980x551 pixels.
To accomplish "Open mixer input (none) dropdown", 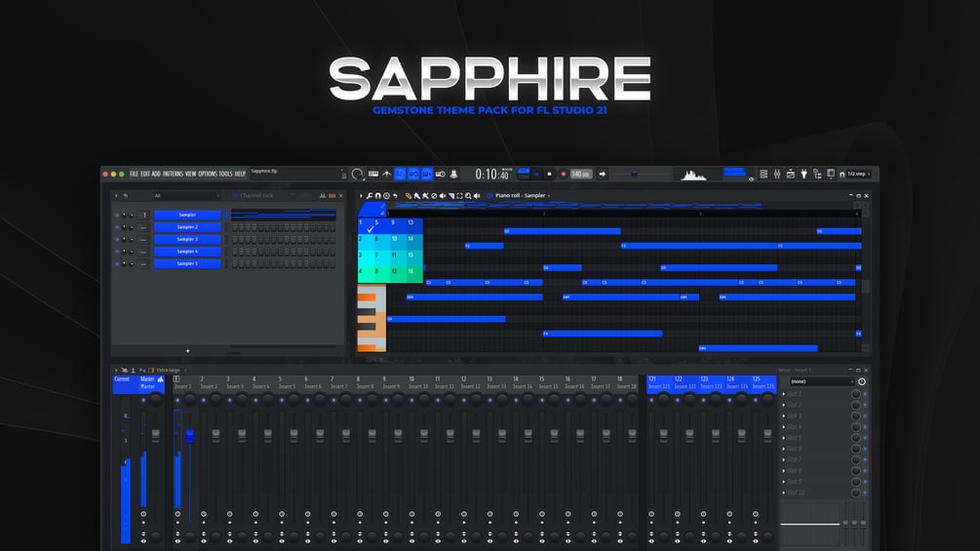I will (x=822, y=381).
